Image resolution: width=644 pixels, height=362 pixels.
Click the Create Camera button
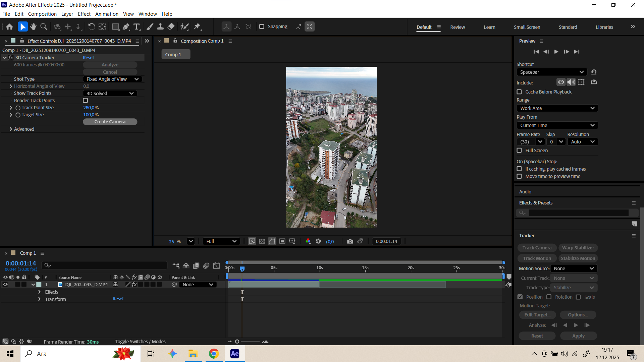click(110, 122)
